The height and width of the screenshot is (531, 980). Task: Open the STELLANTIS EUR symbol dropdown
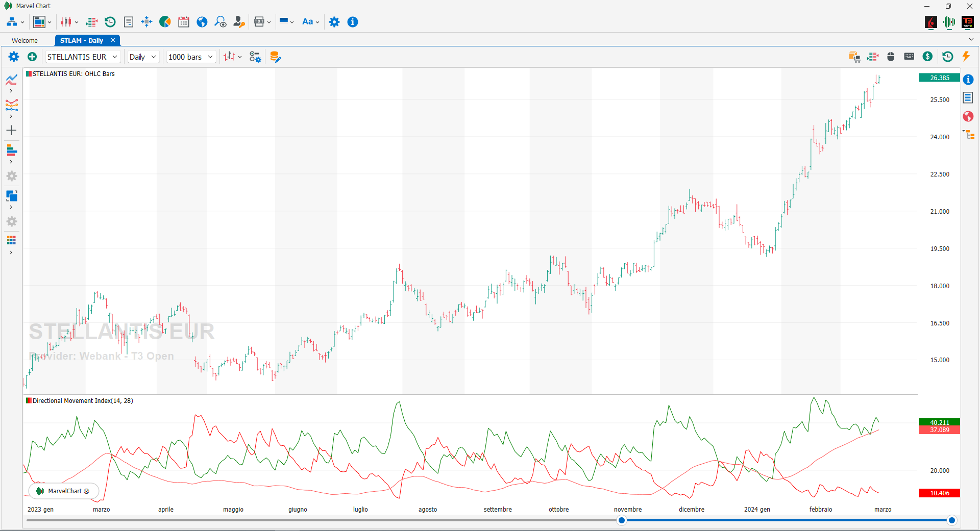click(83, 57)
